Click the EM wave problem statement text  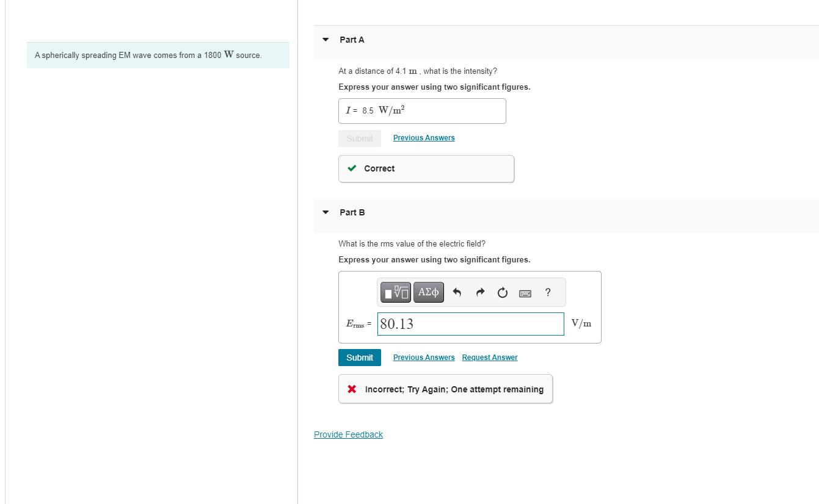[148, 55]
